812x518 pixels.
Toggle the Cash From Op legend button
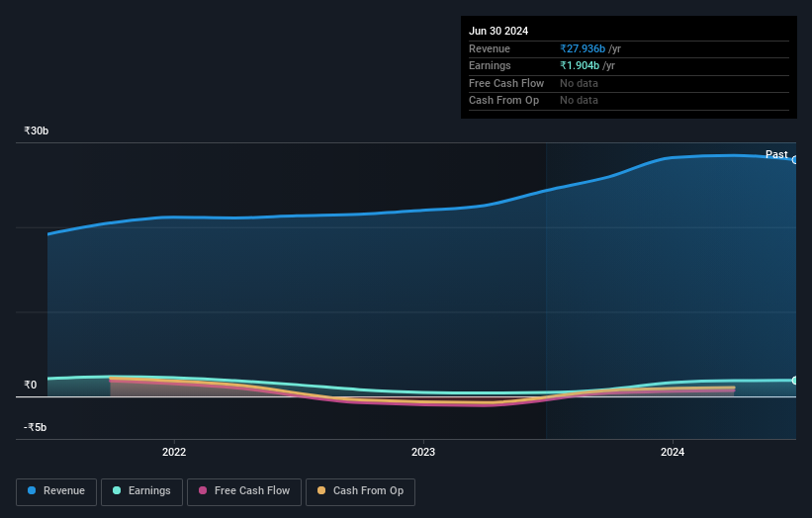click(x=360, y=491)
